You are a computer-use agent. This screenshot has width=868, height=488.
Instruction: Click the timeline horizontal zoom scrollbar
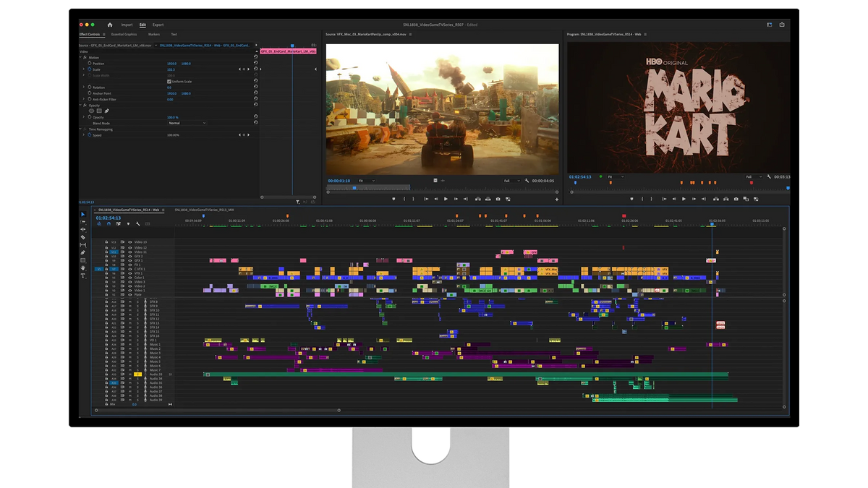(217, 410)
